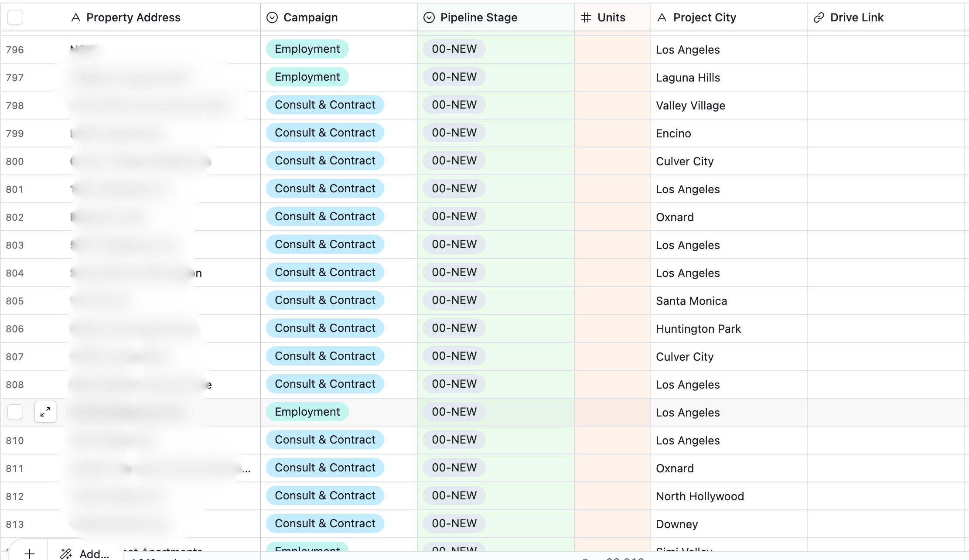Click the plus add-row icon
The width and height of the screenshot is (969, 560).
point(30,553)
